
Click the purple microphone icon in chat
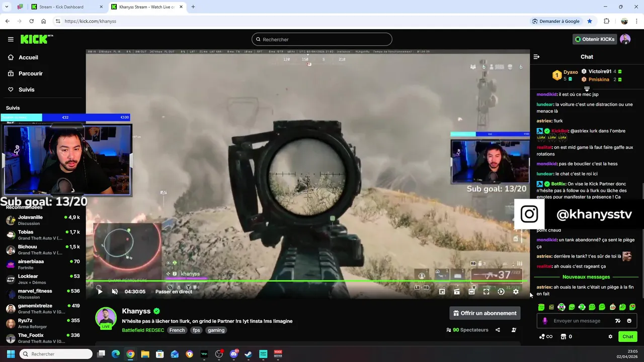545,321
